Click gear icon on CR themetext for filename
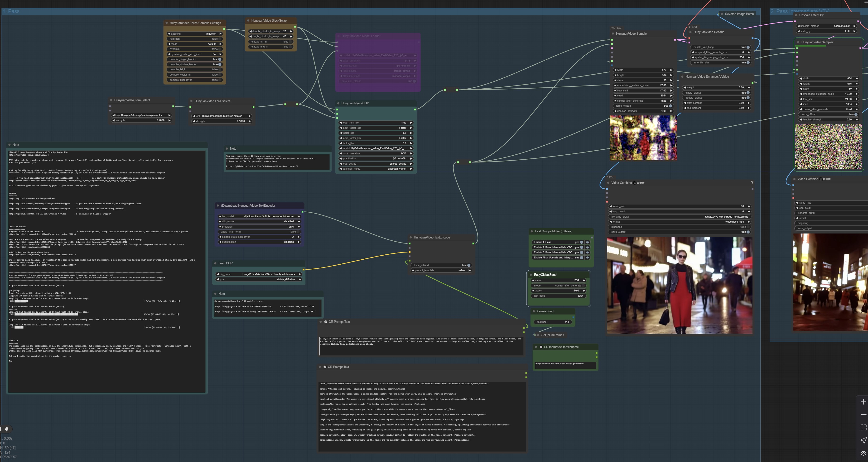 tap(541, 347)
